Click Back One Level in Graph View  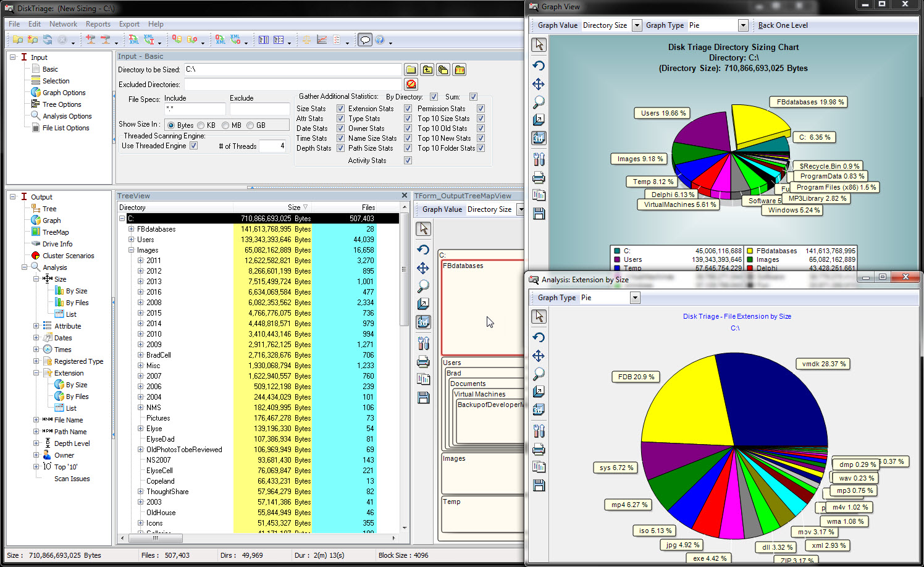pos(783,25)
